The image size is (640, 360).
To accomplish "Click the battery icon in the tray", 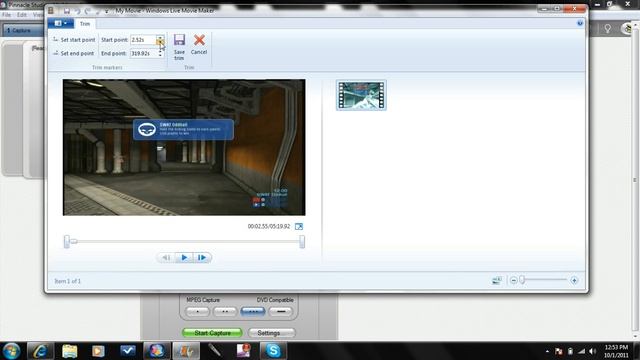I will coord(571,351).
